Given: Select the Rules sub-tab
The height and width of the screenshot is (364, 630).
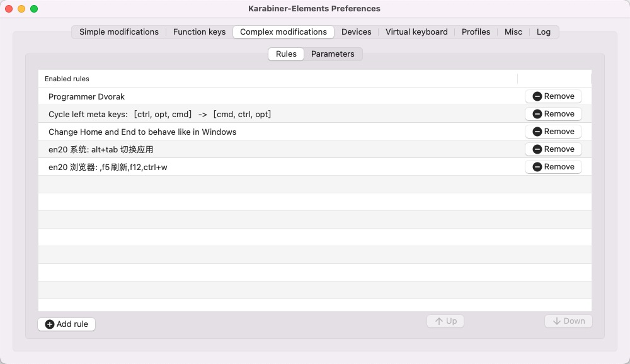Looking at the screenshot, I should point(286,54).
